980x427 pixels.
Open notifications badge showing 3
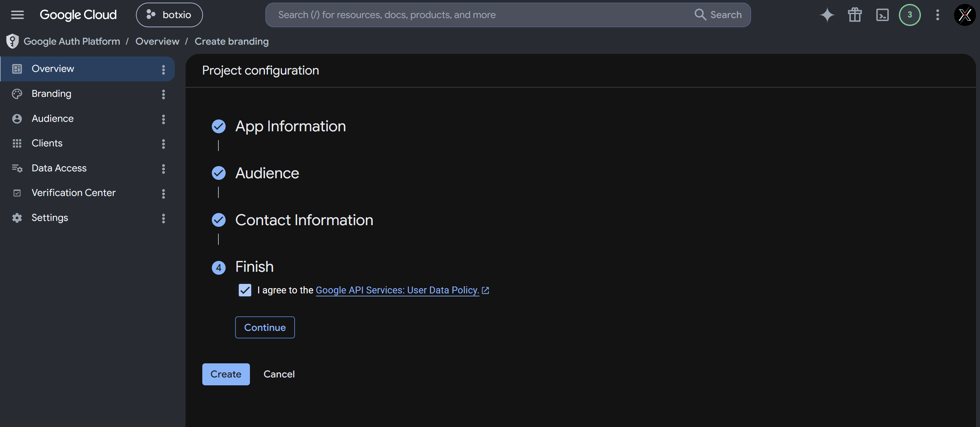tap(910, 15)
